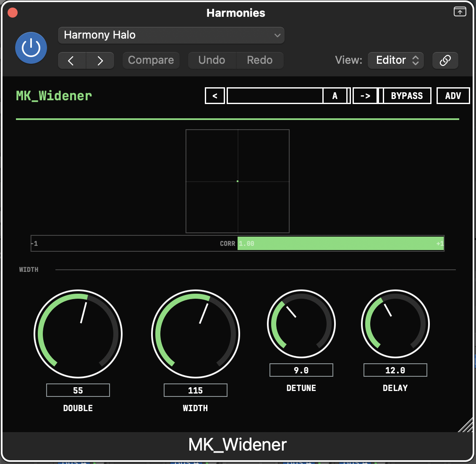Click the '->' copy state button
Viewport: 476px width, 464px height.
[x=365, y=96]
